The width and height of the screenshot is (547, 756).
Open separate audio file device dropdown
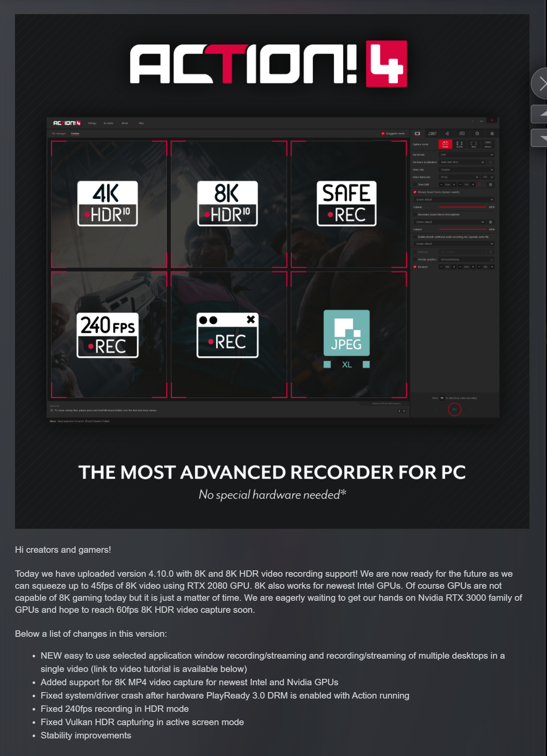tap(454, 244)
